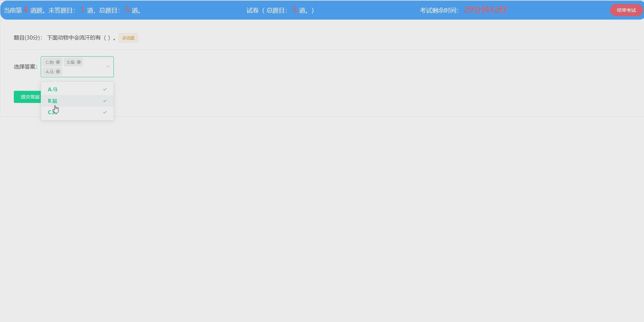Image resolution: width=644 pixels, height=322 pixels.
Task: Choose C.狗 from the answer dropdown menu
Action: (x=67, y=112)
